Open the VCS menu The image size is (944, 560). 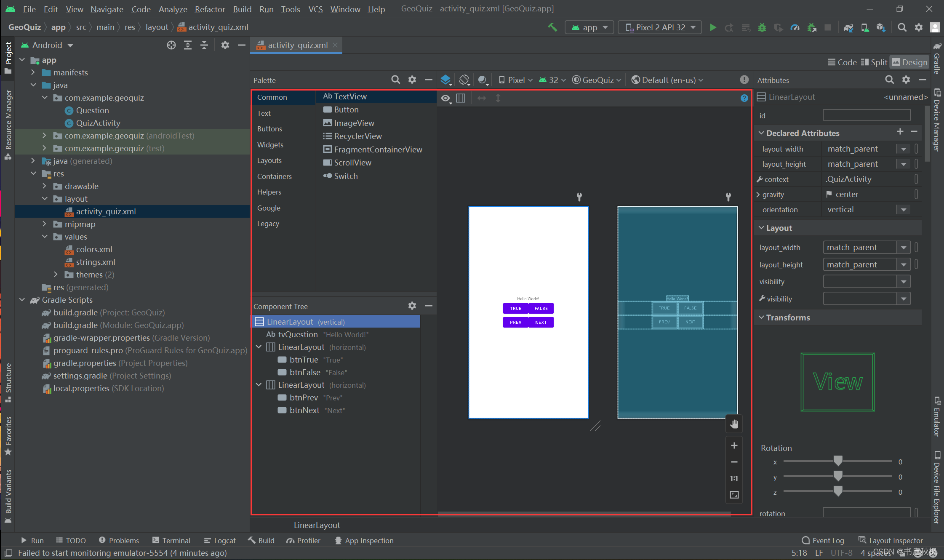coord(315,9)
